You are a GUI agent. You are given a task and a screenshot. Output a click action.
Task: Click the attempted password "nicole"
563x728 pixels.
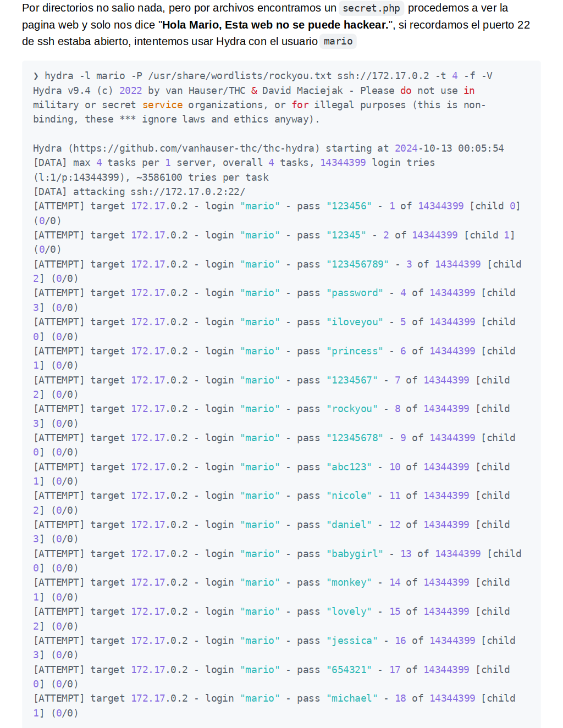click(x=349, y=496)
